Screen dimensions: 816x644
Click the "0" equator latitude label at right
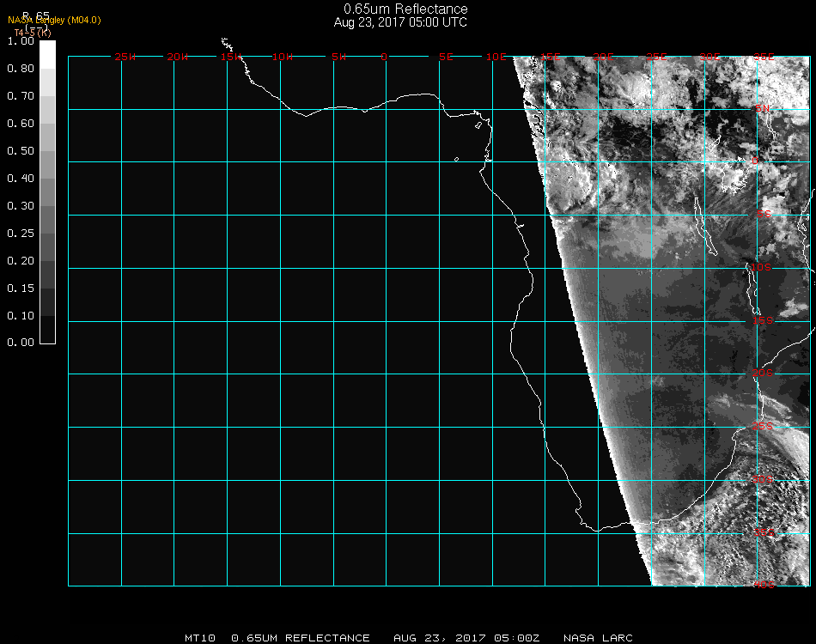coord(755,161)
